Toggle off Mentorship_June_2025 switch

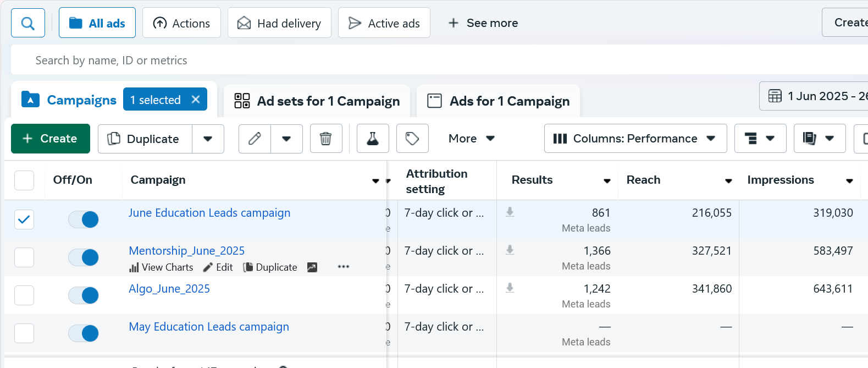(84, 257)
